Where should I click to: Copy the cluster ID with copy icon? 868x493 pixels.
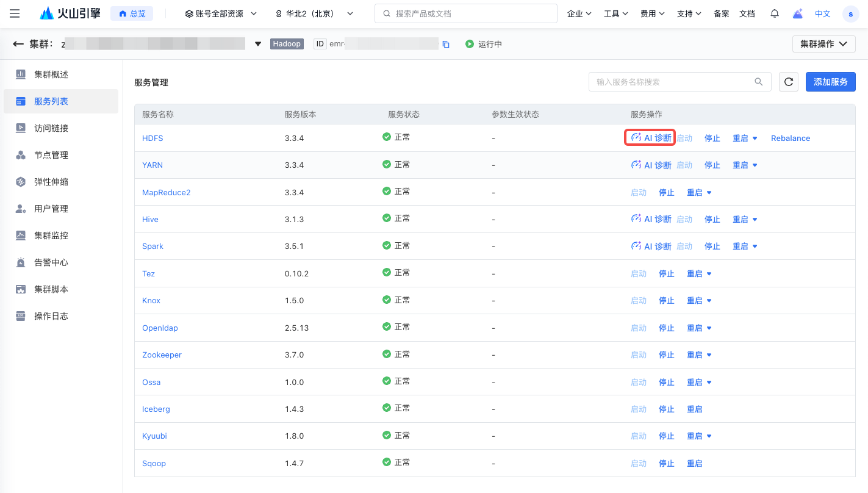[446, 45]
